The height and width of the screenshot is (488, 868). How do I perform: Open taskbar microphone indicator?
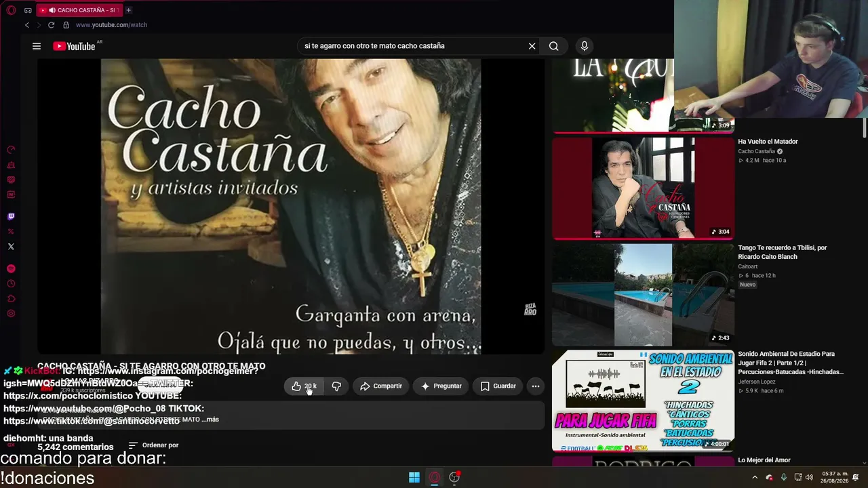[784, 478]
